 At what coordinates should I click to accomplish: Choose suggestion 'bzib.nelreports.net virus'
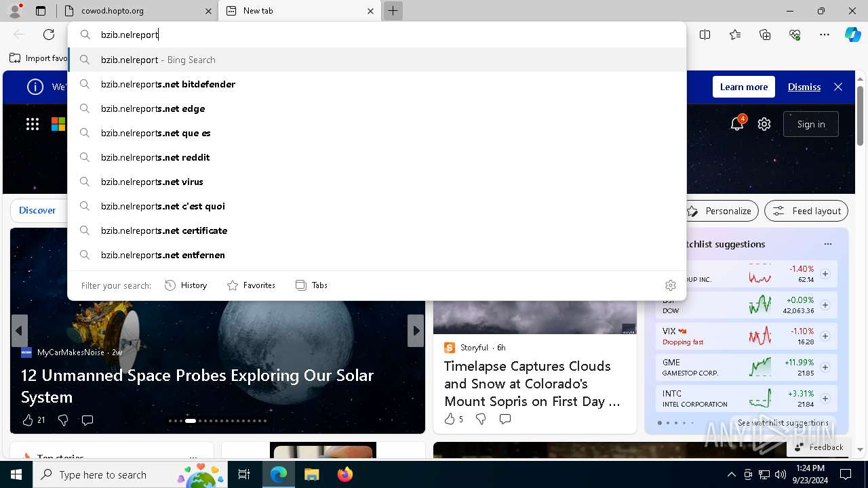coord(377,182)
